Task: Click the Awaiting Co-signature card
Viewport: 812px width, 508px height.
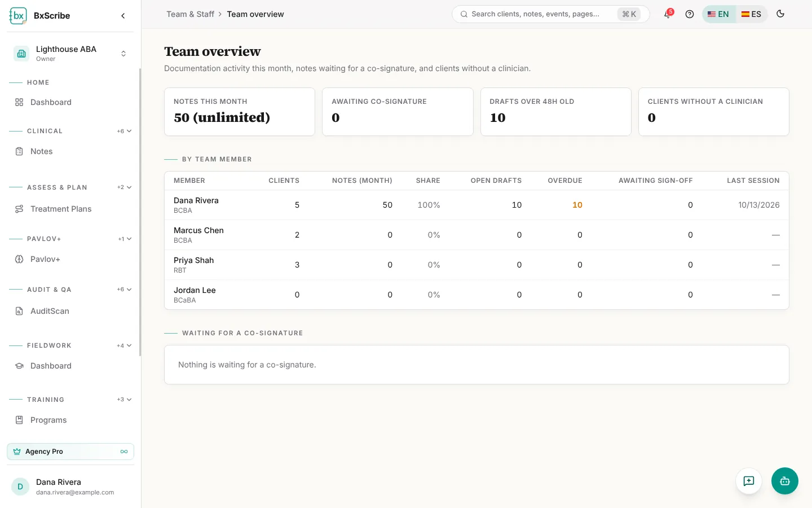Action: point(398,112)
